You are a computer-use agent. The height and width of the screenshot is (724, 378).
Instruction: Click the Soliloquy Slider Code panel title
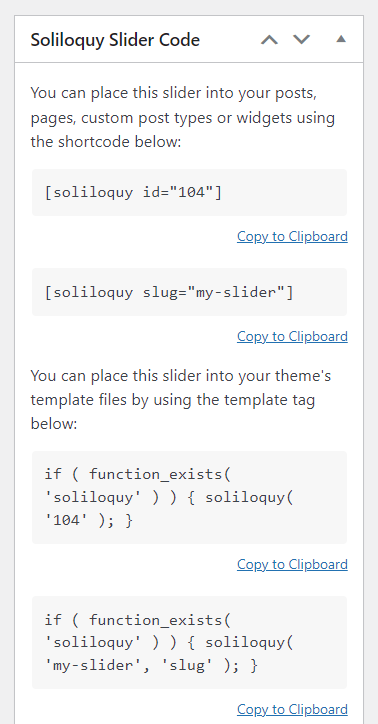coord(115,40)
